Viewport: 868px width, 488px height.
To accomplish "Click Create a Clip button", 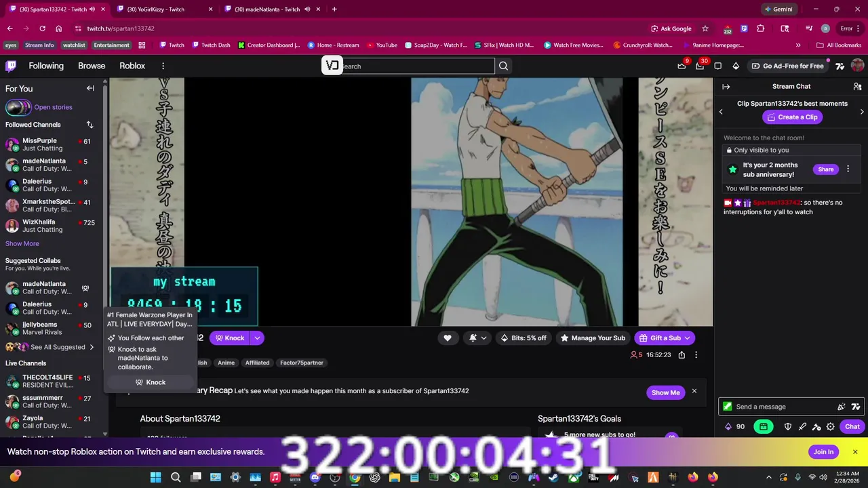I will pyautogui.click(x=791, y=117).
